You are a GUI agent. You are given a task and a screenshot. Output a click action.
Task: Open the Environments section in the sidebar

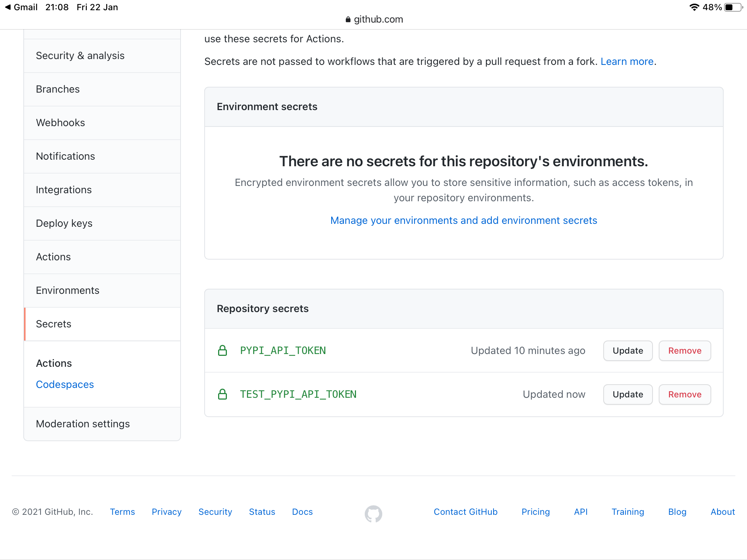coord(67,290)
